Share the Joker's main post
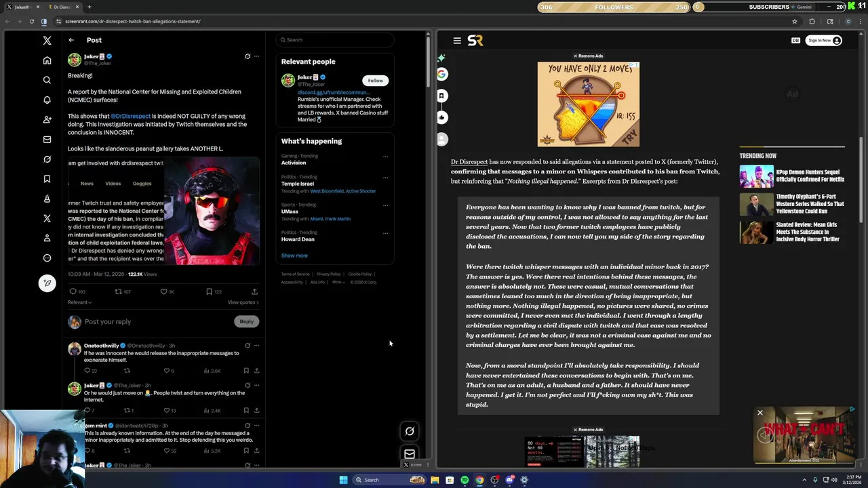The width and height of the screenshot is (868, 488). click(x=254, y=291)
